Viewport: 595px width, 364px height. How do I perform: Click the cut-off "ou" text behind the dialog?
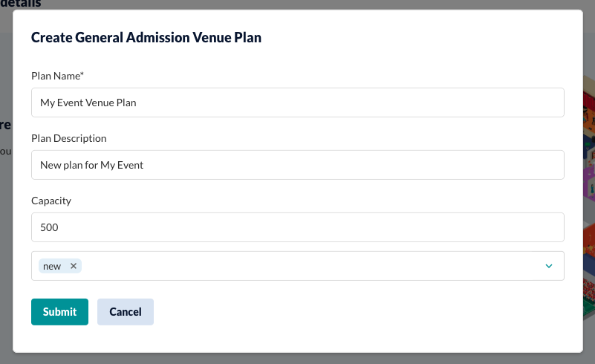pos(6,152)
